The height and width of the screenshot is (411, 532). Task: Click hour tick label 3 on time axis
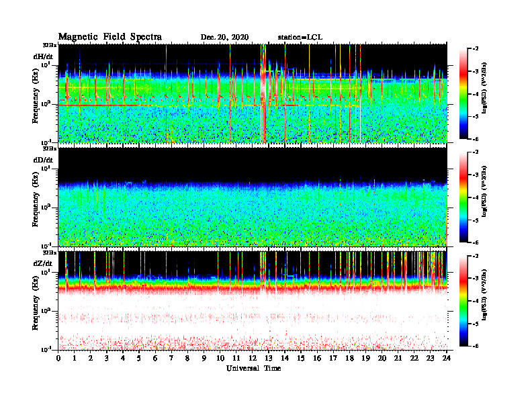(x=107, y=358)
